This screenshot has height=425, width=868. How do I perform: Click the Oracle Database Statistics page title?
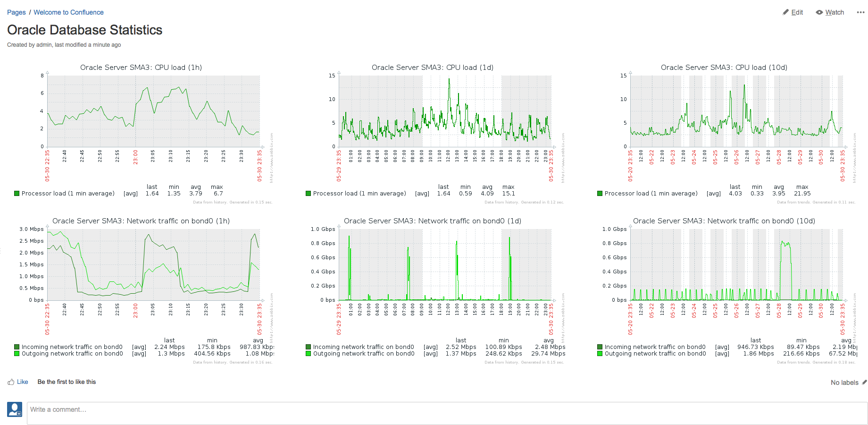tap(85, 30)
